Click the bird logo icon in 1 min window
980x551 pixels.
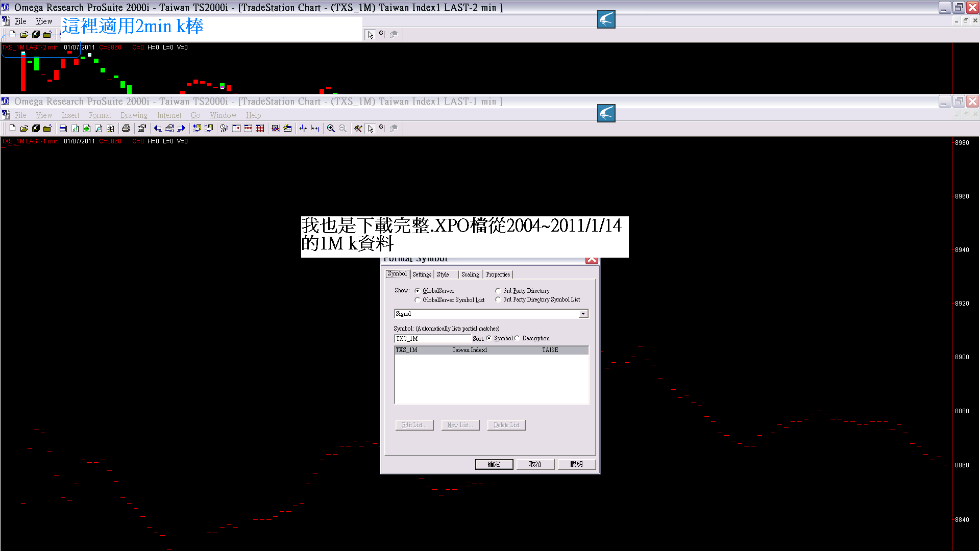pos(606,113)
